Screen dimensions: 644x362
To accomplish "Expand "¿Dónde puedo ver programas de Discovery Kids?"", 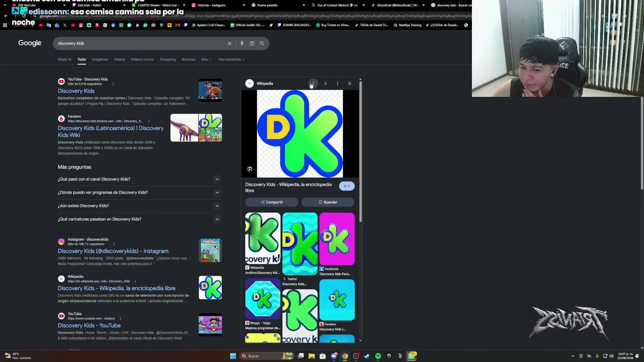I will [139, 193].
